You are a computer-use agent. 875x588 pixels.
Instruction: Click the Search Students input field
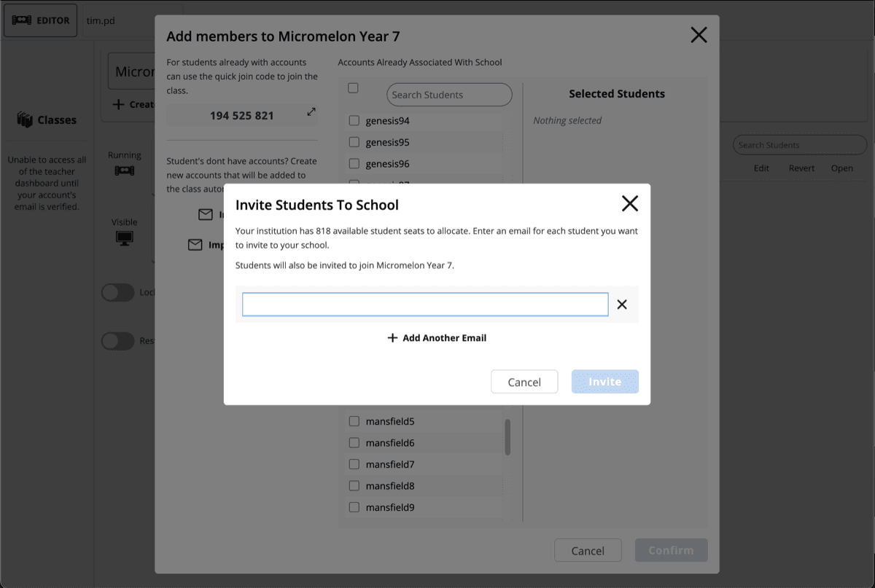pos(449,94)
